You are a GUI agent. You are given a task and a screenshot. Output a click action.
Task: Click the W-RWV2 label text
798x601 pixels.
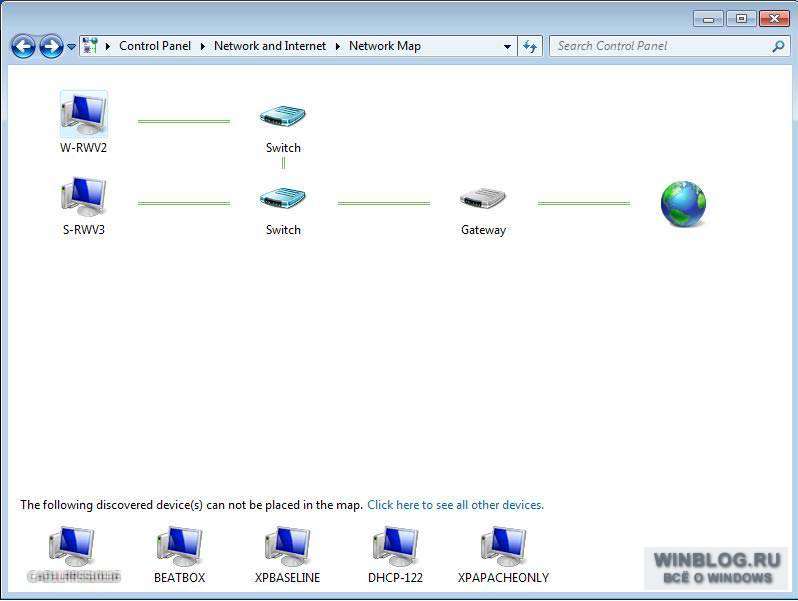point(83,148)
